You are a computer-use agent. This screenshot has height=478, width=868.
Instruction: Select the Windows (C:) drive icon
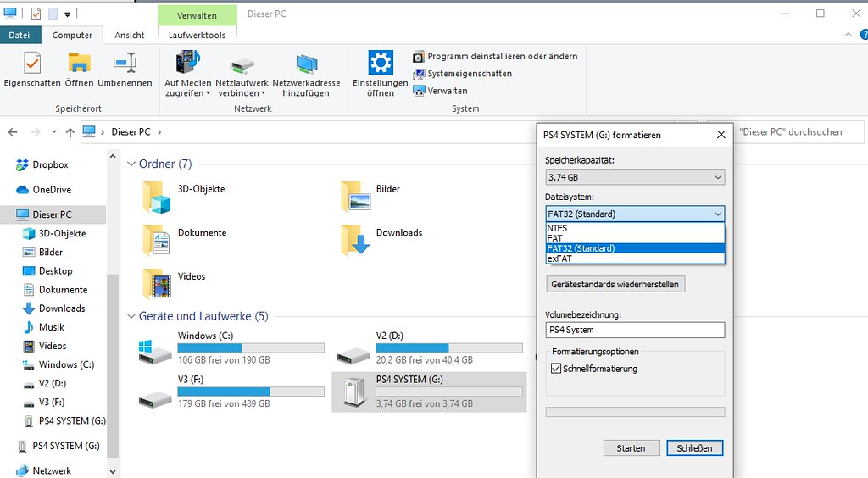pyautogui.click(x=155, y=352)
